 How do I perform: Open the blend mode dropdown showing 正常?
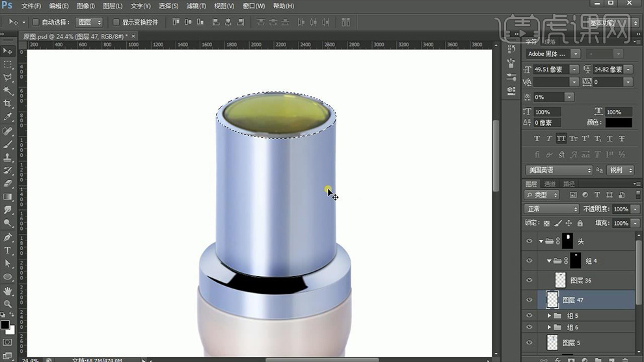click(551, 209)
